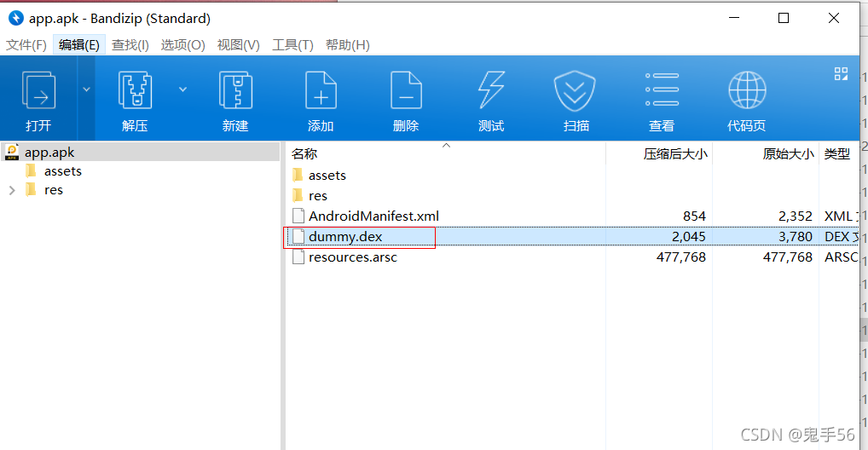Maximize the Bandizip window

[x=784, y=18]
